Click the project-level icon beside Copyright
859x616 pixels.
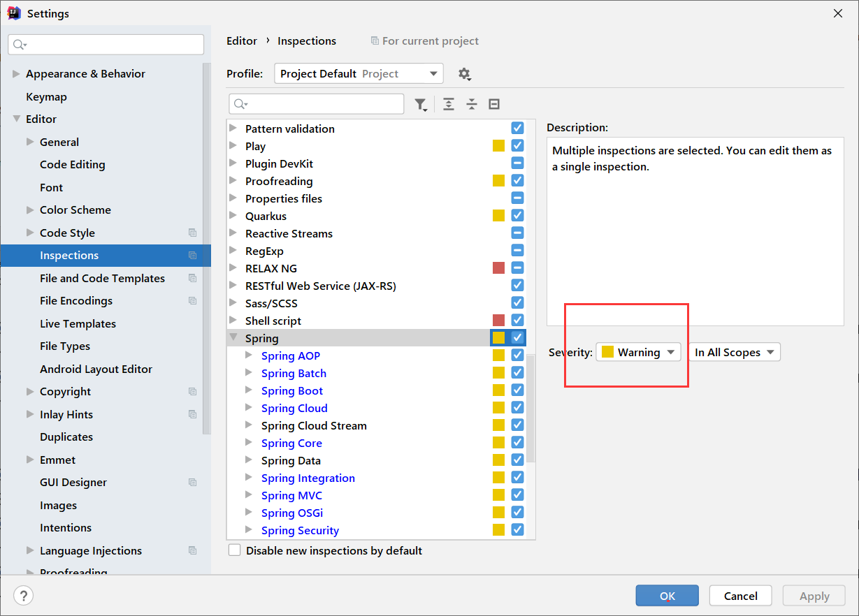click(193, 392)
